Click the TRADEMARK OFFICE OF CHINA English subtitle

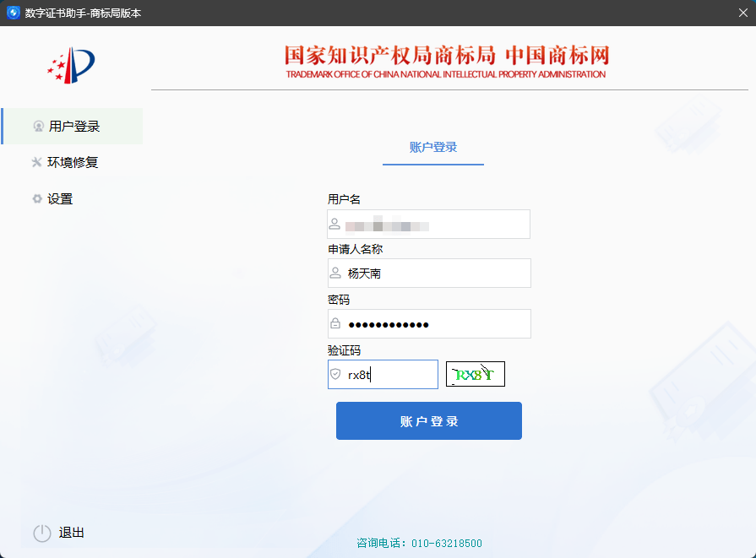click(446, 74)
